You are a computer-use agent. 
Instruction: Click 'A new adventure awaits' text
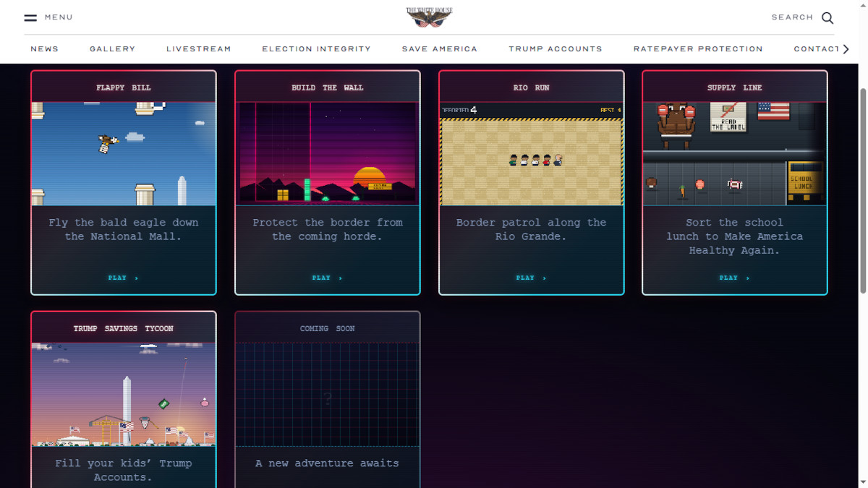(327, 463)
